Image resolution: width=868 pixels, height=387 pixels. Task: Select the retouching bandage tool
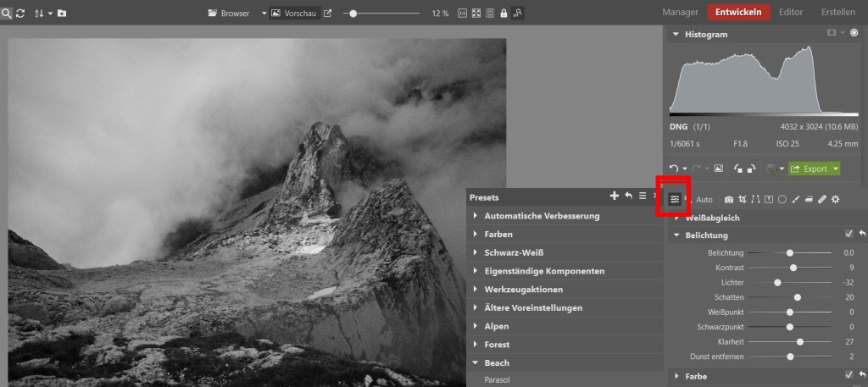[x=821, y=200]
